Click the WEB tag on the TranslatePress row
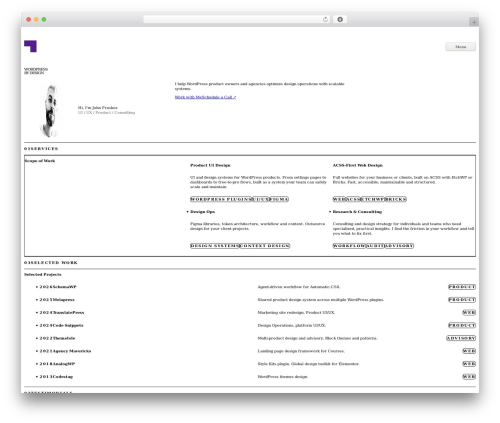 tap(469, 313)
